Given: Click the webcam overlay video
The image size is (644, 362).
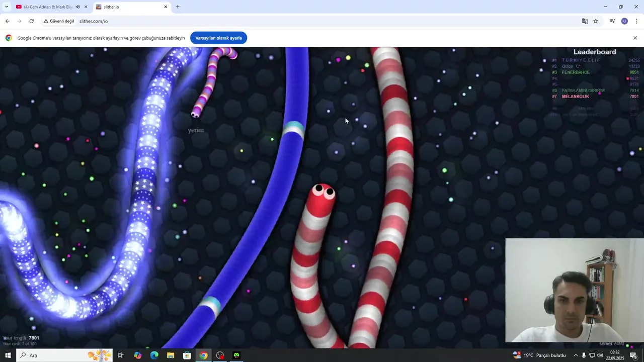Looking at the screenshot, I should pyautogui.click(x=575, y=290).
